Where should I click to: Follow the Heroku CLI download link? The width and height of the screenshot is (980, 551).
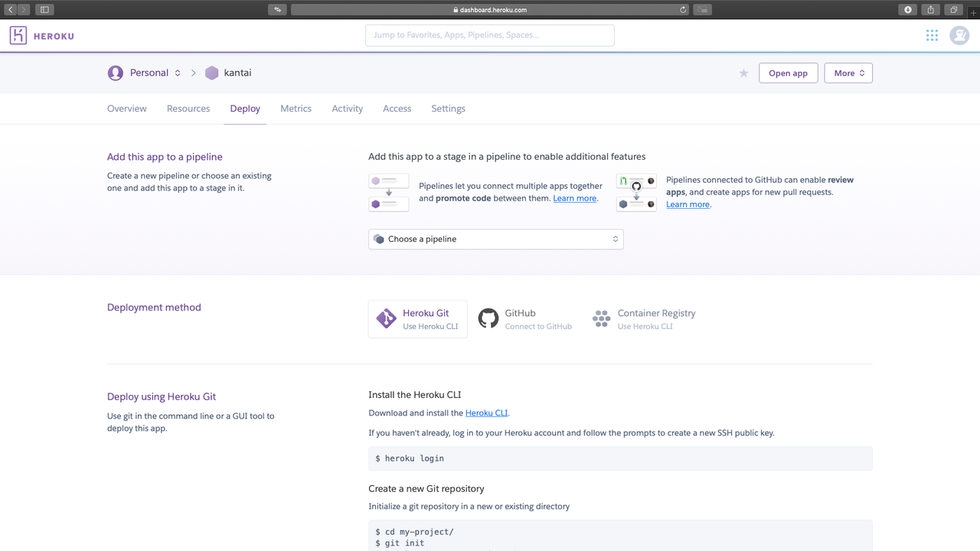click(x=486, y=413)
